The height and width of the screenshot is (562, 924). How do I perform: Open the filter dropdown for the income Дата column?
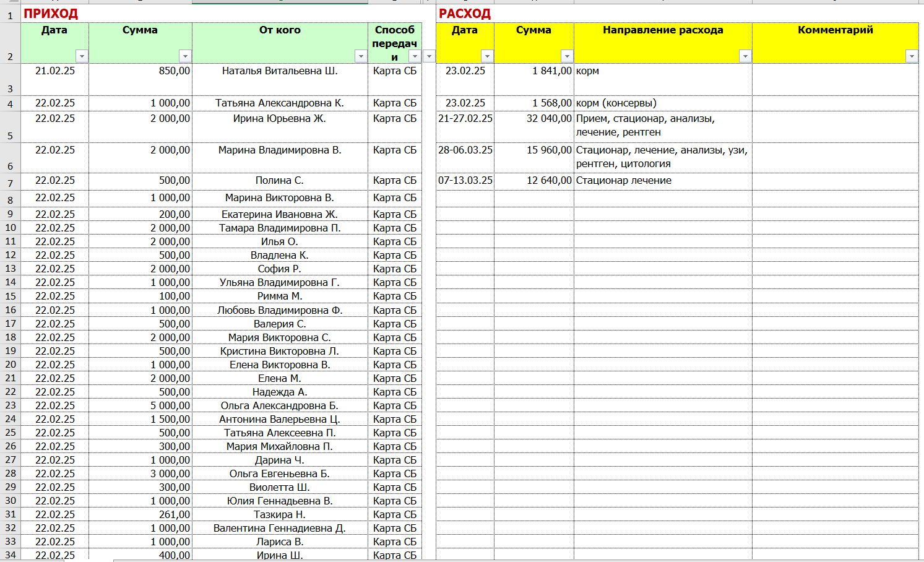click(x=82, y=56)
